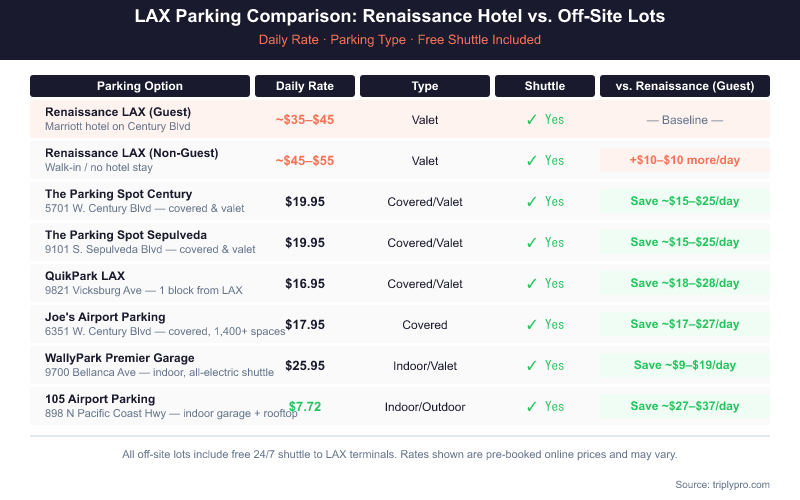Click the WallyPark Premier Garage shuttle checkmark
This screenshot has width=800, height=500.
[533, 366]
